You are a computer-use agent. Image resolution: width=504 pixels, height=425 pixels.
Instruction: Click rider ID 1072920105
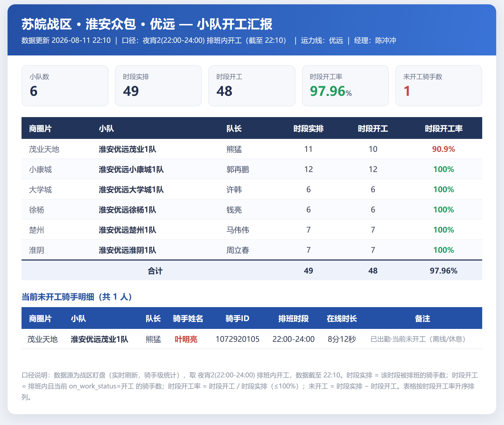(x=237, y=339)
